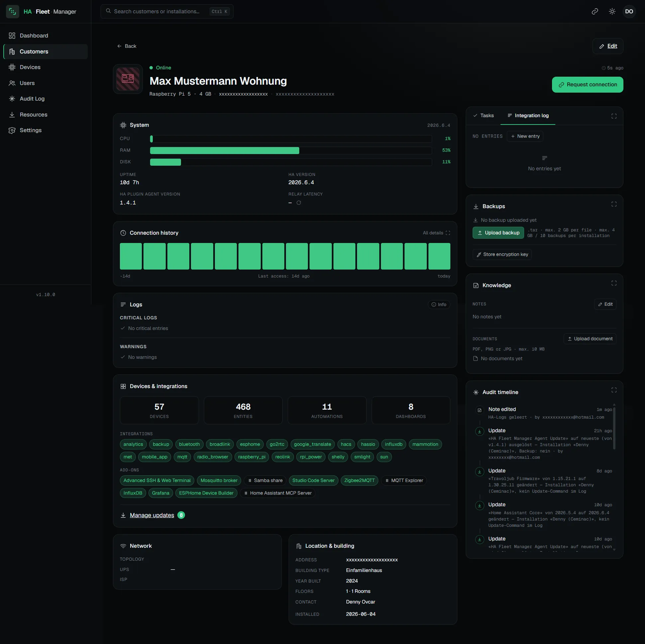
Task: Click today's last connection history bar
Action: (x=439, y=256)
